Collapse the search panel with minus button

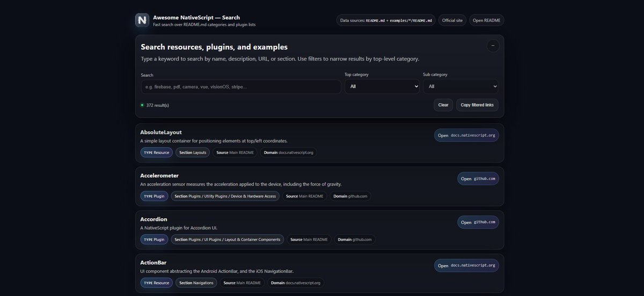[x=493, y=46]
